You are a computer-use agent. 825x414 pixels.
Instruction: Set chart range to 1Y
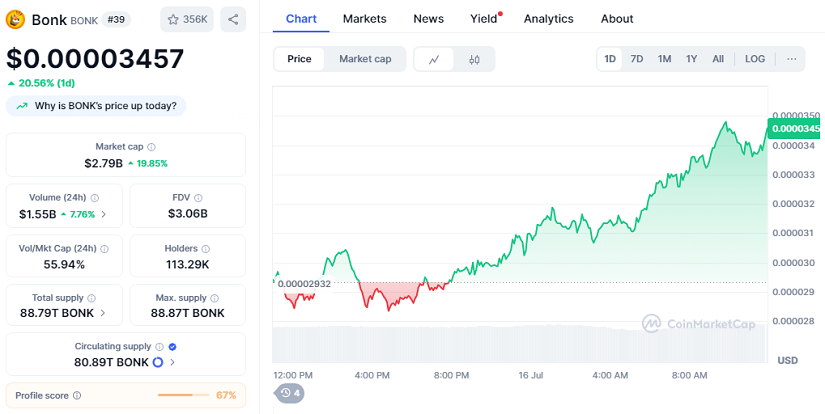[691, 59]
